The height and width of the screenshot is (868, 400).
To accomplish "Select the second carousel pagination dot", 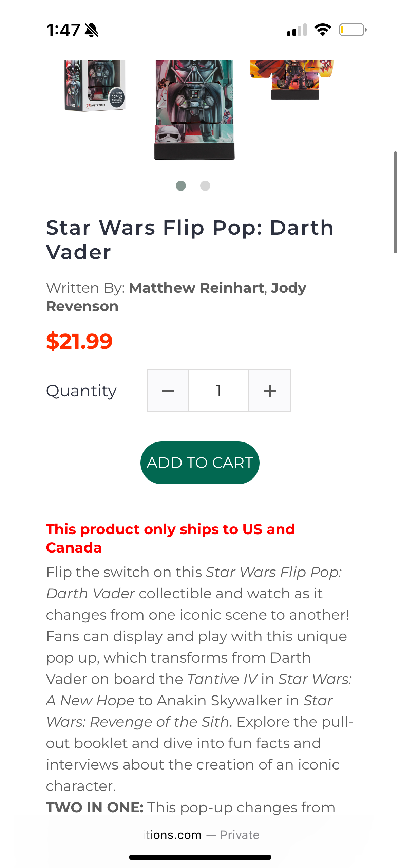I will [205, 186].
